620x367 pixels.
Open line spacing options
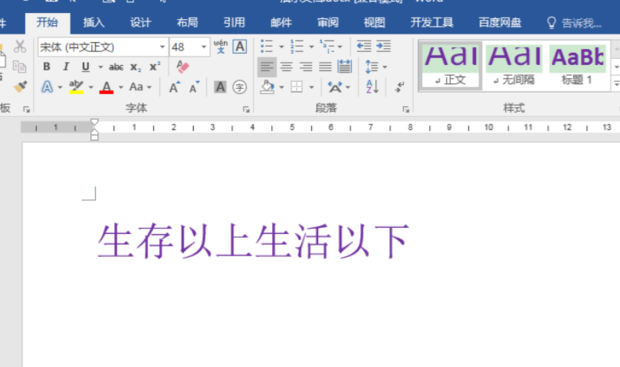point(376,66)
